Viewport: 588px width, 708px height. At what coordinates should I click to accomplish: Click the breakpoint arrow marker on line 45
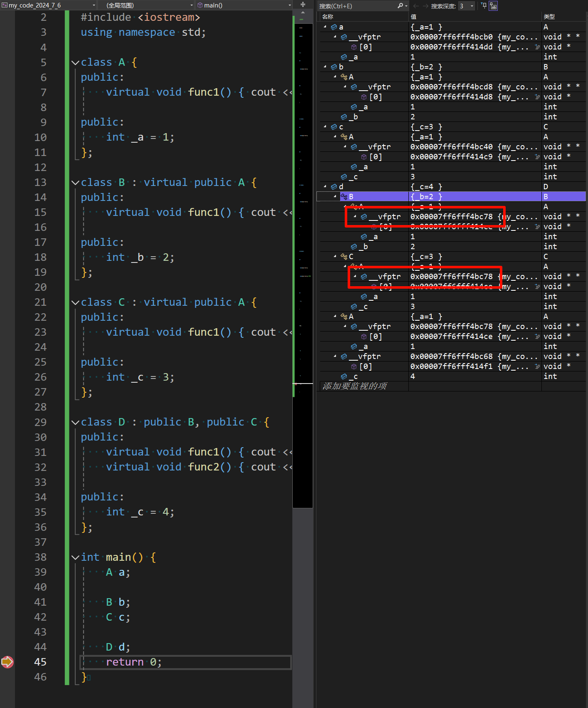click(7, 662)
